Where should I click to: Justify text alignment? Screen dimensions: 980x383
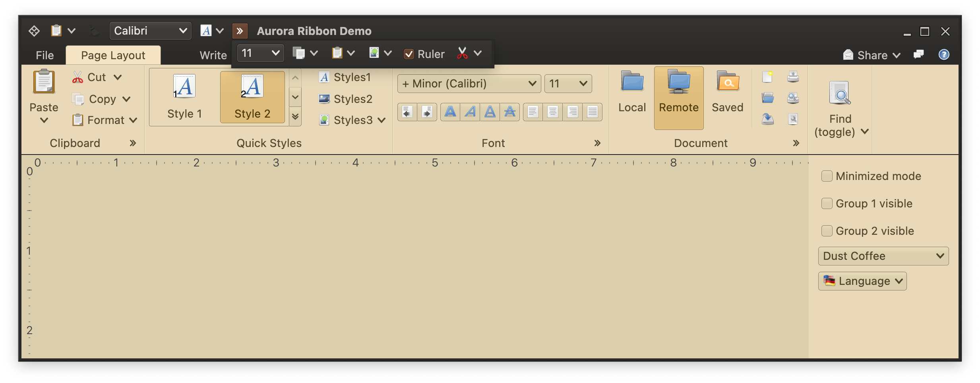pyautogui.click(x=593, y=112)
